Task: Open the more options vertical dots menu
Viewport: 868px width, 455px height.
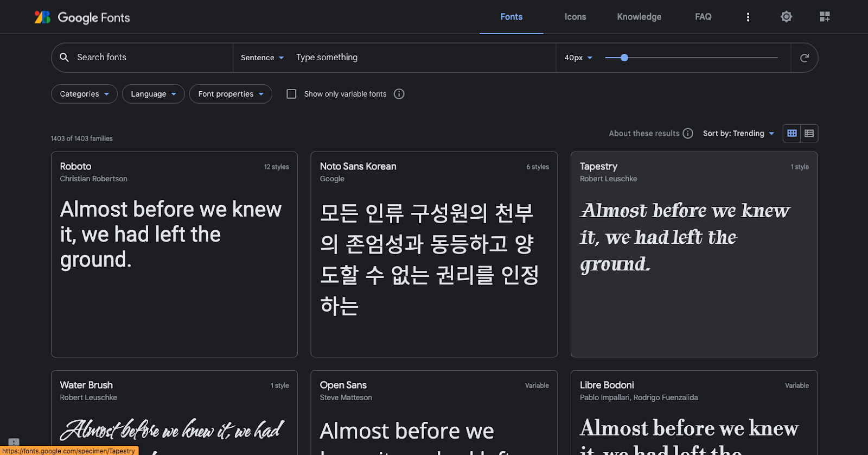Action: (748, 17)
